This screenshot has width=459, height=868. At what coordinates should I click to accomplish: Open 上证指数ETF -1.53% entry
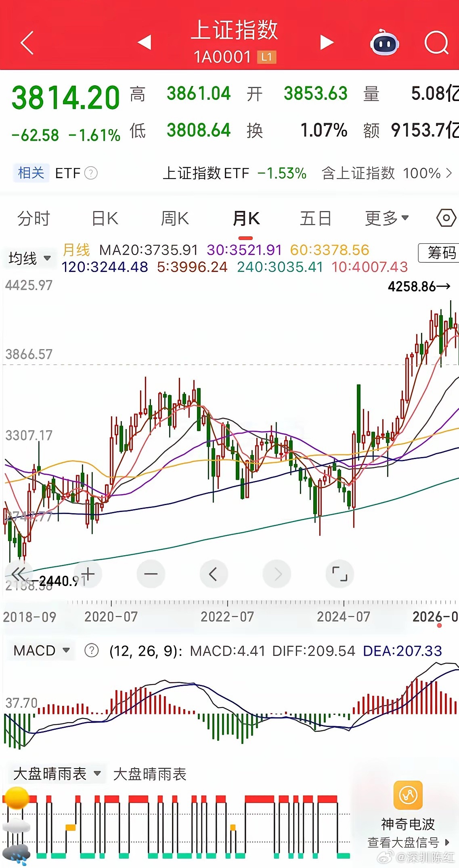(x=235, y=173)
